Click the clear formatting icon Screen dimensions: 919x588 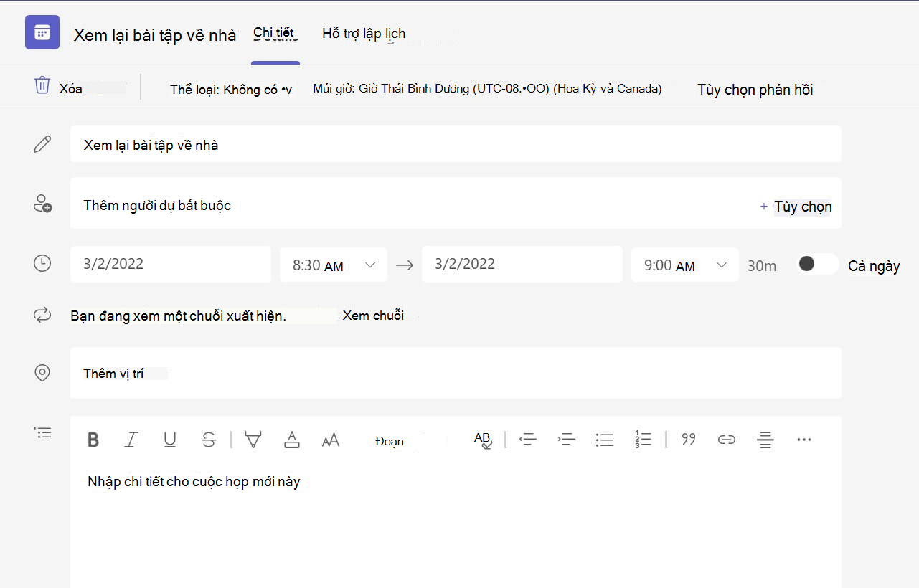pos(484,440)
